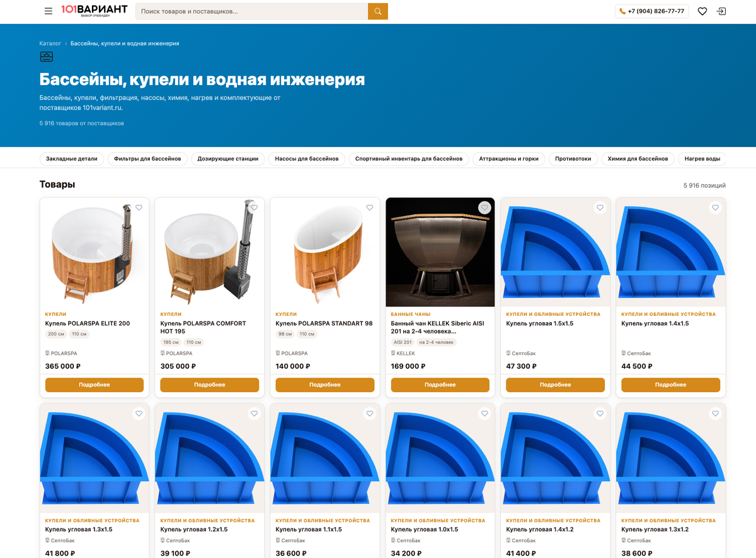Open Банный чан KELLEK Siberic title
Screen dimensions: 756x558
[437, 327]
